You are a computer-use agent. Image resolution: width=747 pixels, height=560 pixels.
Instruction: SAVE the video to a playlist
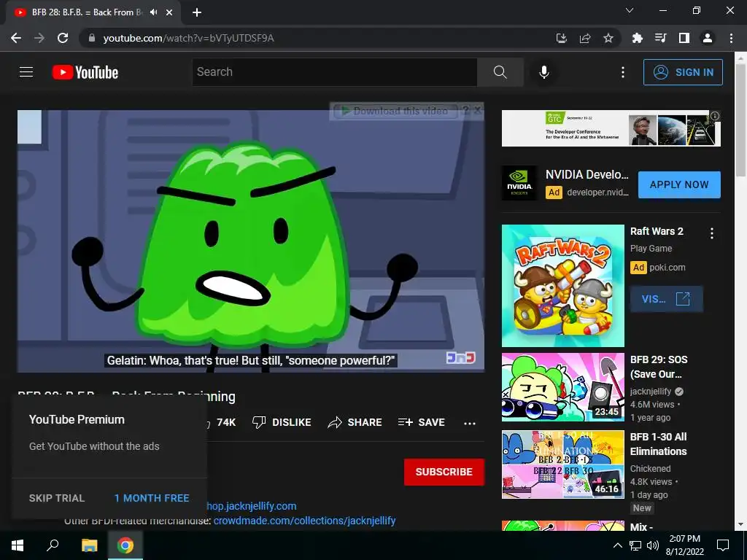click(422, 422)
